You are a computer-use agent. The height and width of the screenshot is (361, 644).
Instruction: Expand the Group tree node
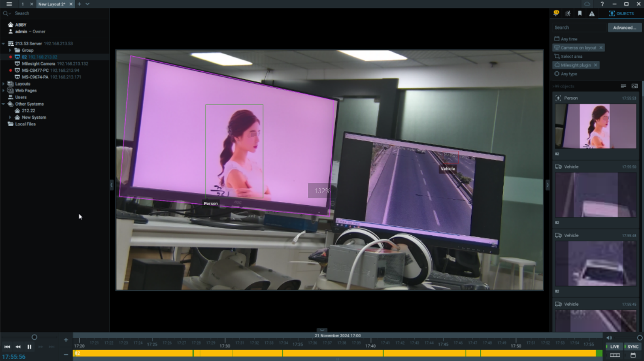pyautogui.click(x=10, y=50)
